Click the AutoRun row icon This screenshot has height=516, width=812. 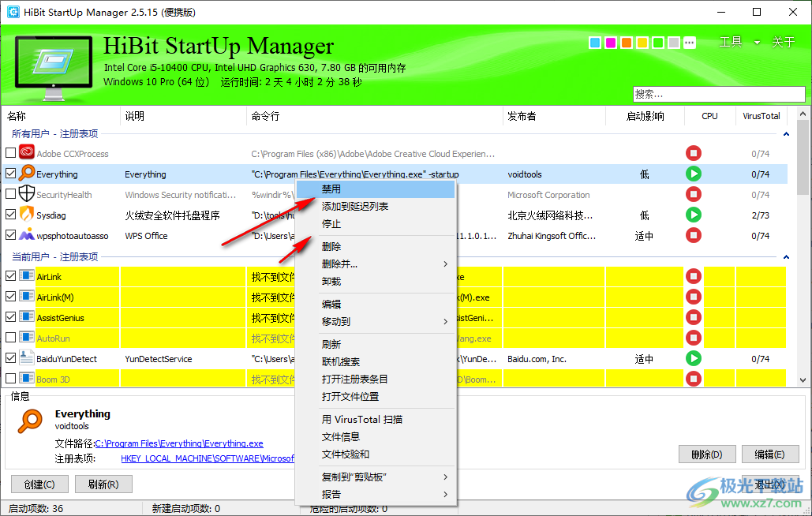point(26,338)
